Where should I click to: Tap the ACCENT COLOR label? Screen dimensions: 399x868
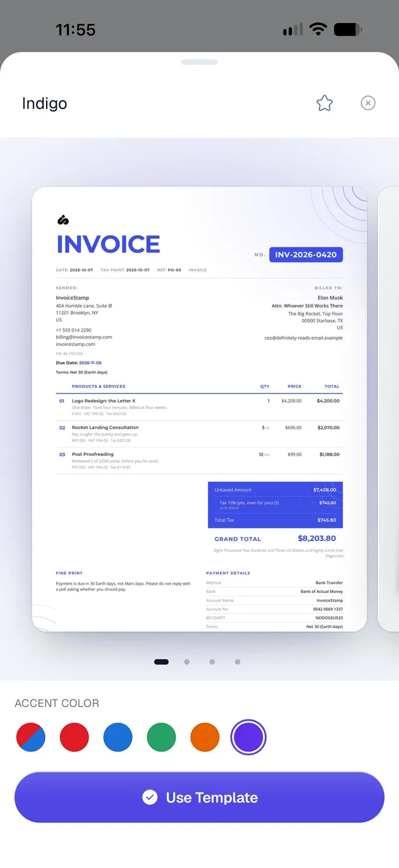pos(57,703)
